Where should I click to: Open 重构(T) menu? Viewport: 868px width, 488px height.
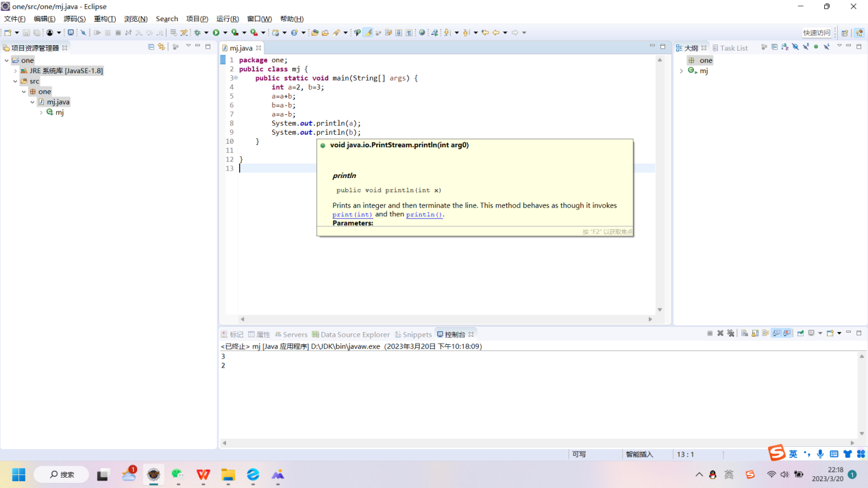[x=105, y=18]
